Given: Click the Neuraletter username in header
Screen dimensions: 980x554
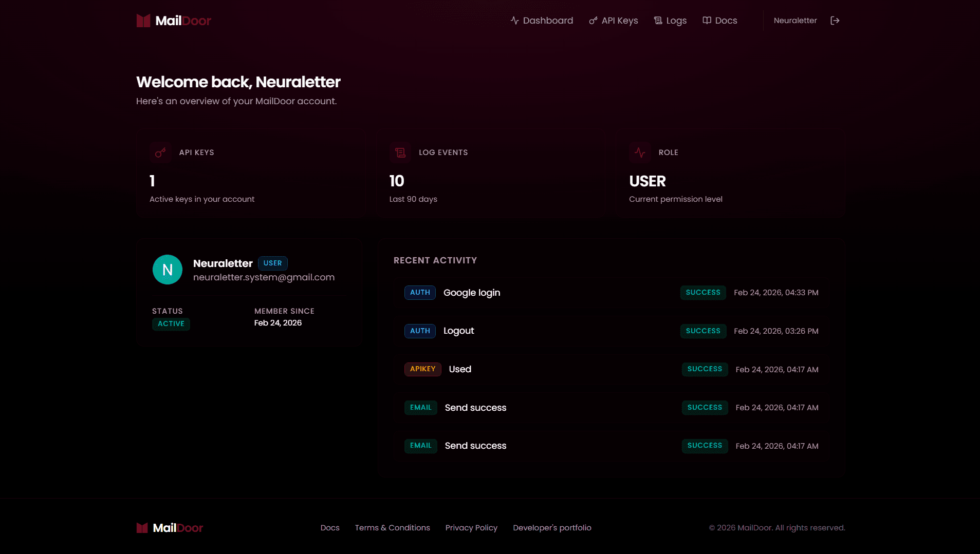Looking at the screenshot, I should (x=795, y=21).
